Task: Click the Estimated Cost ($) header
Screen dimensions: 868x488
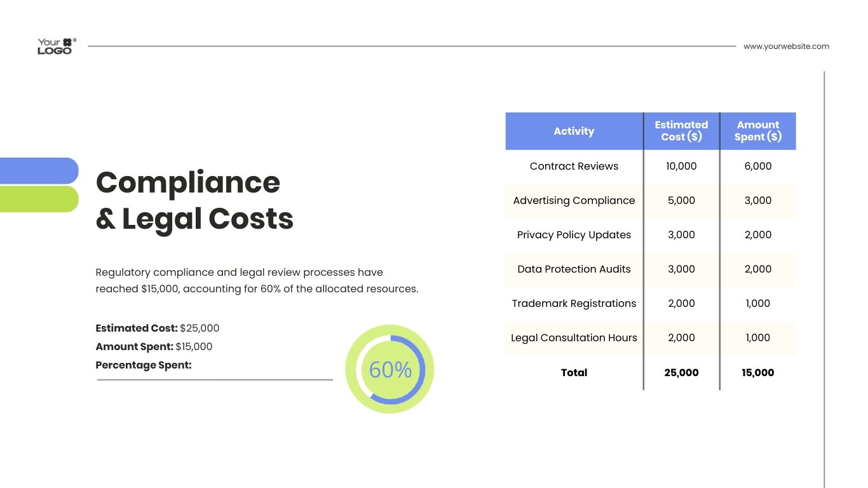Action: click(681, 131)
